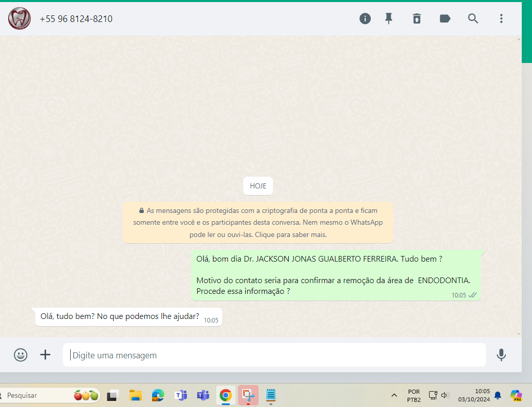Expand the hidden system tray icons
The width and height of the screenshot is (532, 407).
tap(394, 395)
